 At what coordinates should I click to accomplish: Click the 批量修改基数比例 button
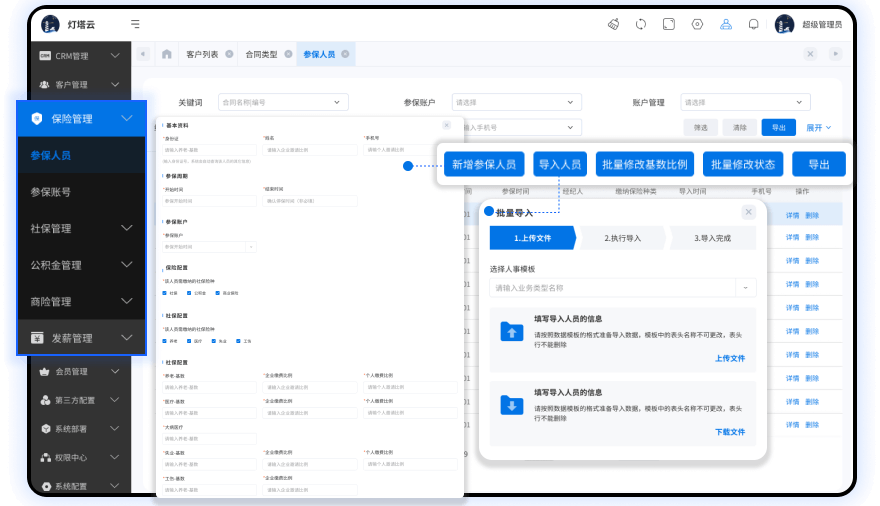(644, 165)
